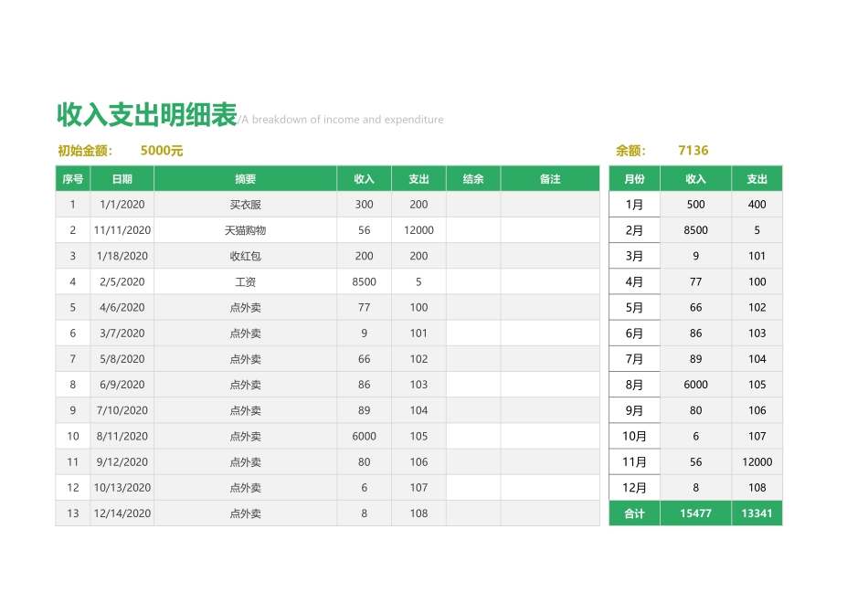
Task: Click the date cell 12/14/2020
Action: (122, 513)
